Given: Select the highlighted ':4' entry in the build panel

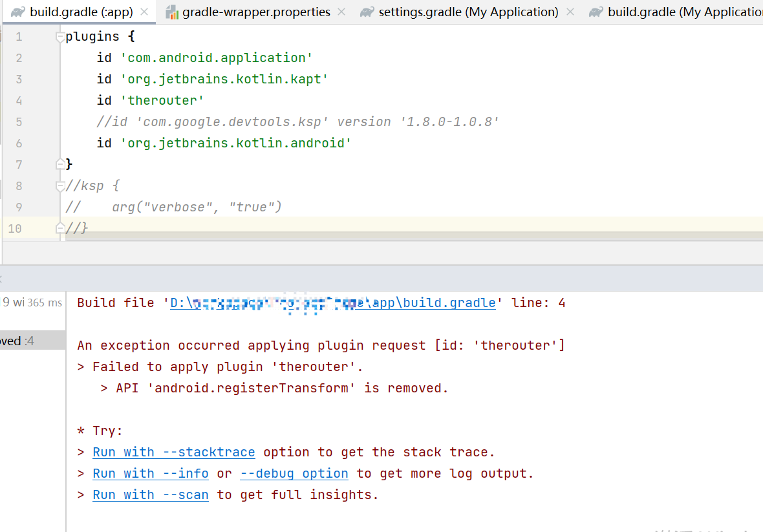Looking at the screenshot, I should 32,340.
